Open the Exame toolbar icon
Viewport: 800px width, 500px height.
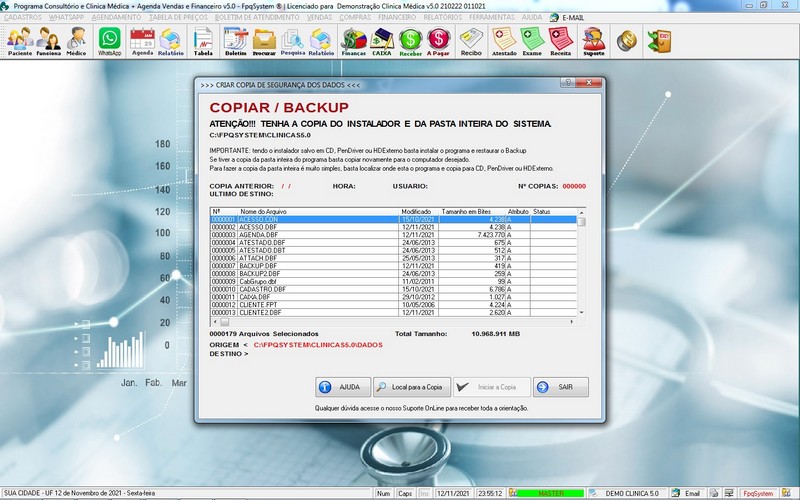click(x=532, y=41)
